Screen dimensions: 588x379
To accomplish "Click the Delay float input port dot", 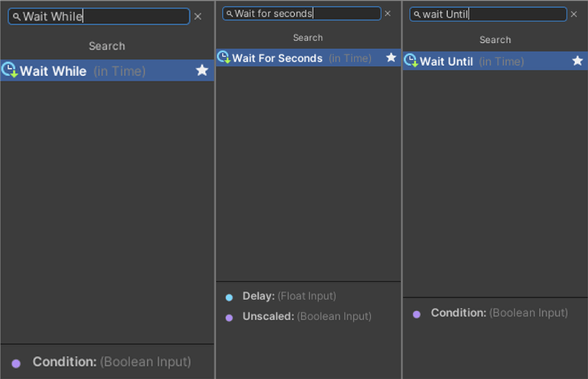I will pyautogui.click(x=229, y=297).
